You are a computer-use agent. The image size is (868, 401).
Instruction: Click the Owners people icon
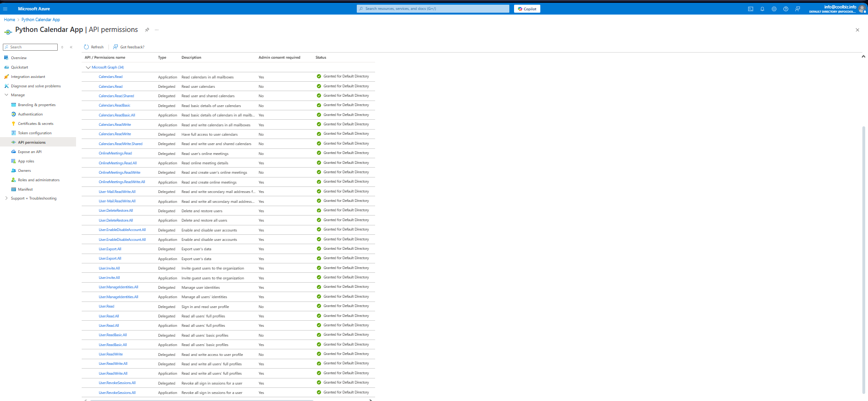14,170
